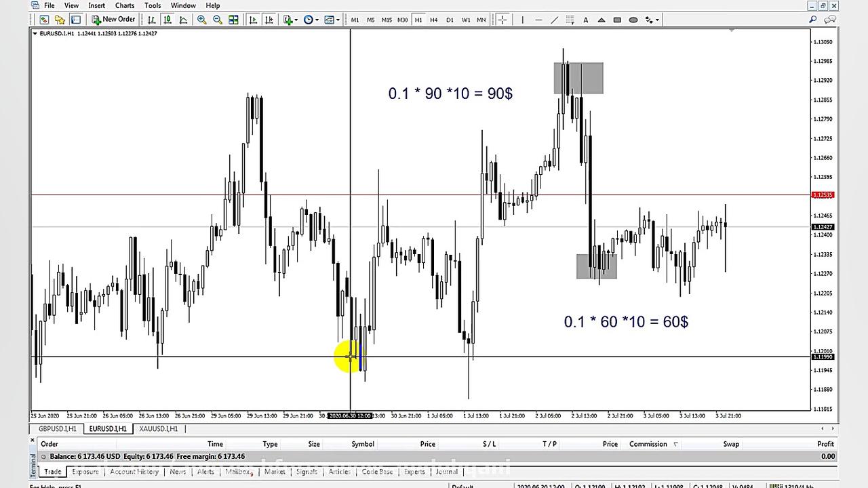Select the Vertical Line tool
The width and height of the screenshot is (868, 488).
(x=522, y=20)
